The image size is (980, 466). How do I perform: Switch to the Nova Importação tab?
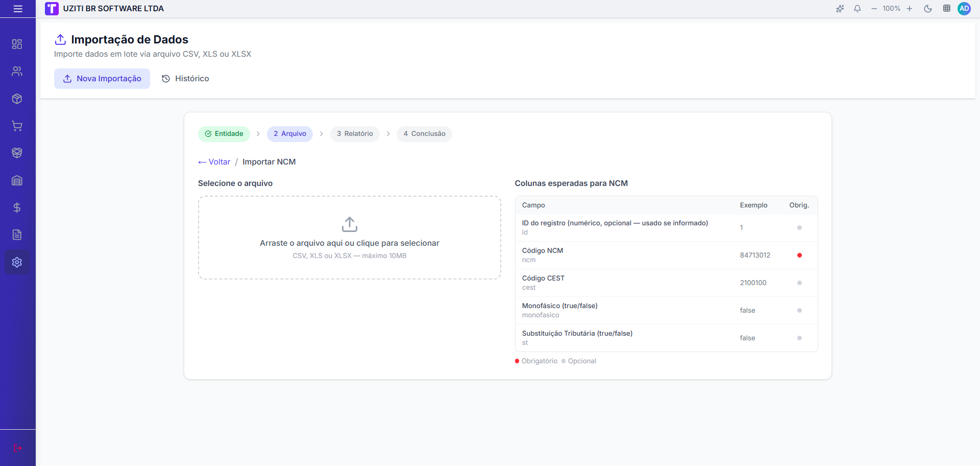102,79
